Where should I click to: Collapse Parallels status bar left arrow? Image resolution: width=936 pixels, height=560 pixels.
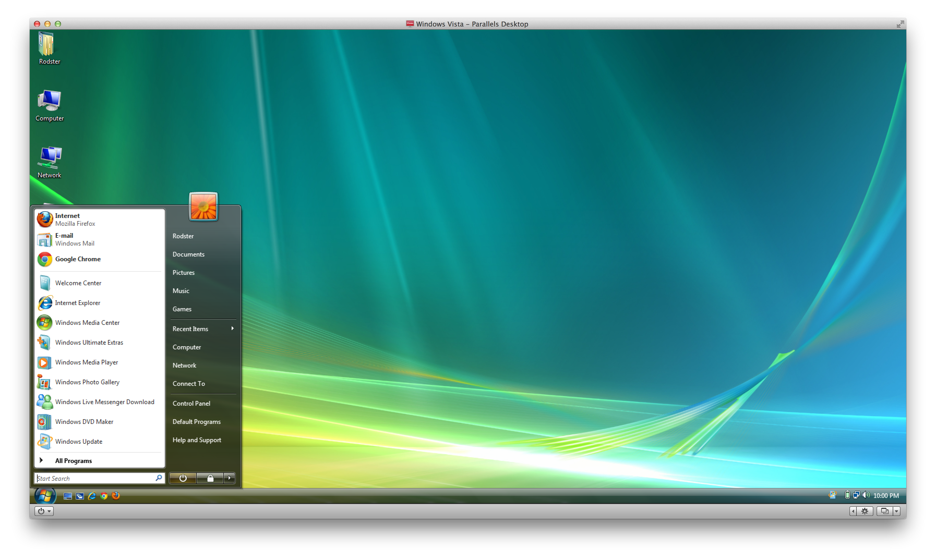[853, 511]
